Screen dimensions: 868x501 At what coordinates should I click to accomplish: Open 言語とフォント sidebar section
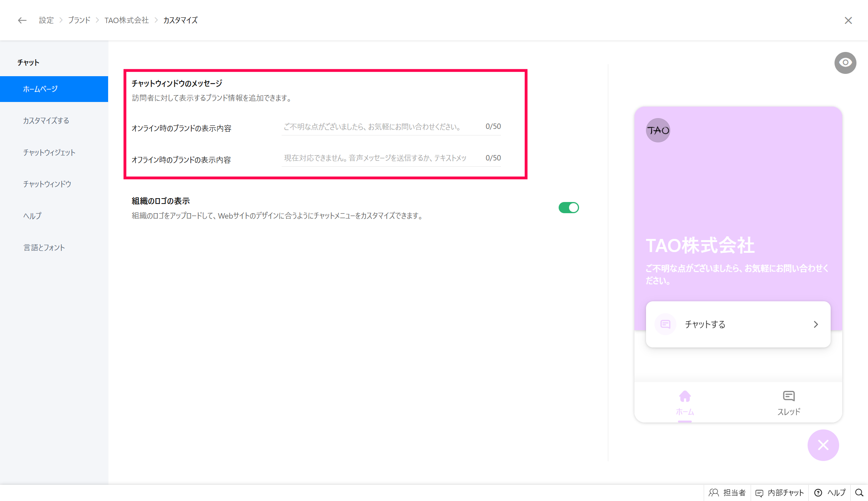point(44,248)
